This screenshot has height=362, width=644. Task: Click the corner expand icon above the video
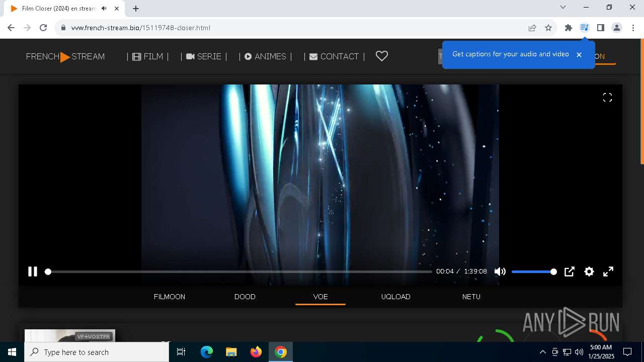607,98
